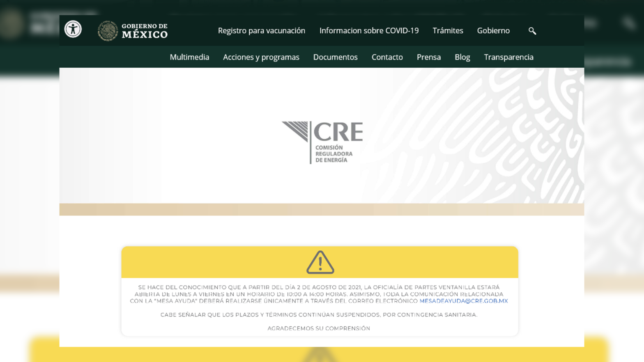Open the Multimedia section
Image resolution: width=644 pixels, height=362 pixels.
click(x=189, y=57)
